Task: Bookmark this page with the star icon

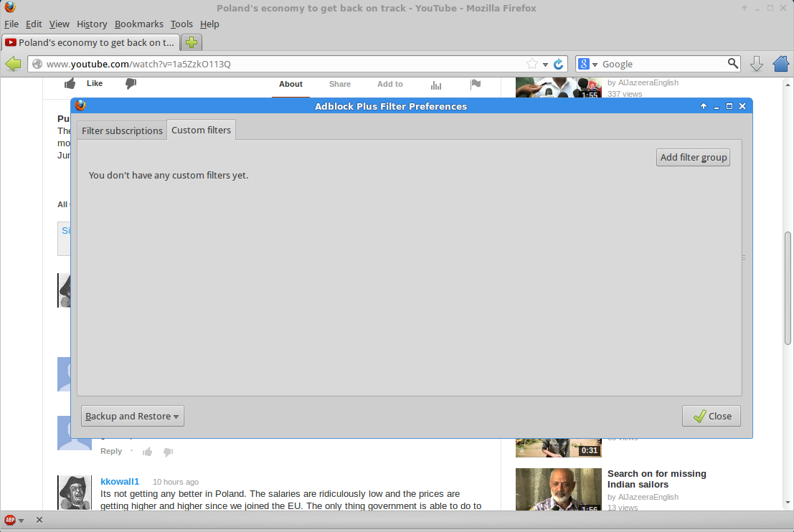Action: [532, 64]
